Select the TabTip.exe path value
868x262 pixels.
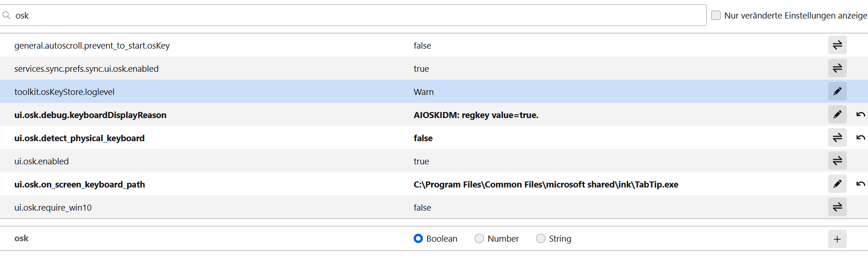(545, 184)
